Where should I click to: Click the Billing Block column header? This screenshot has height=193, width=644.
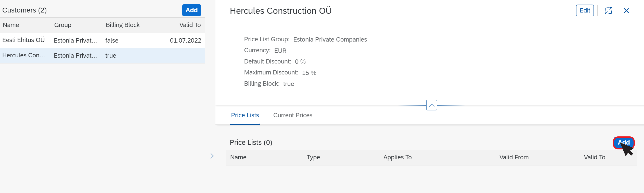(x=123, y=25)
